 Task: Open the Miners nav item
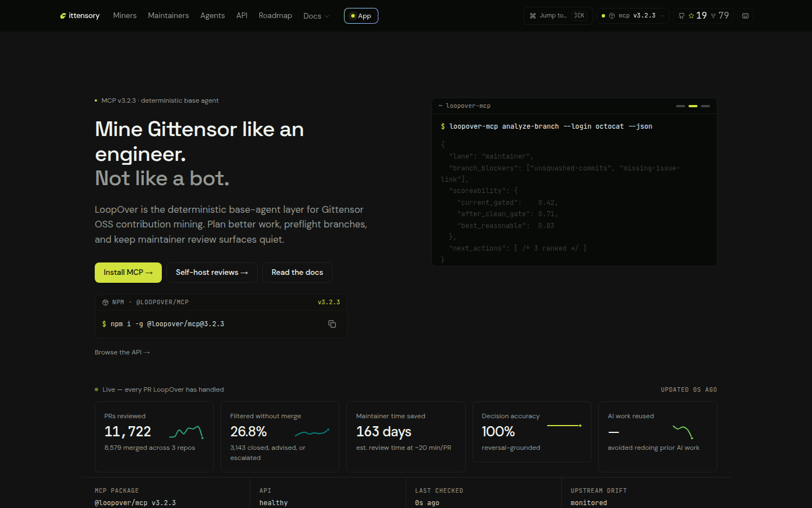pos(125,15)
